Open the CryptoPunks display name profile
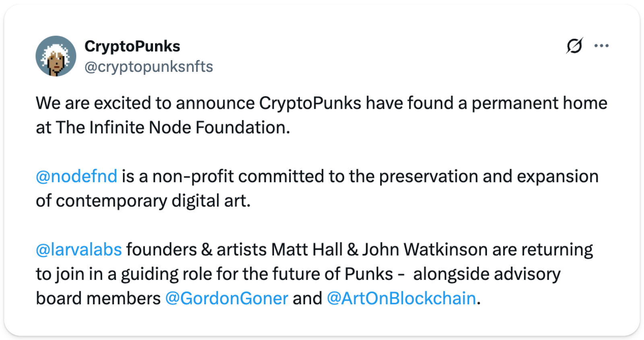Screen dimensions: 644x340 (132, 46)
